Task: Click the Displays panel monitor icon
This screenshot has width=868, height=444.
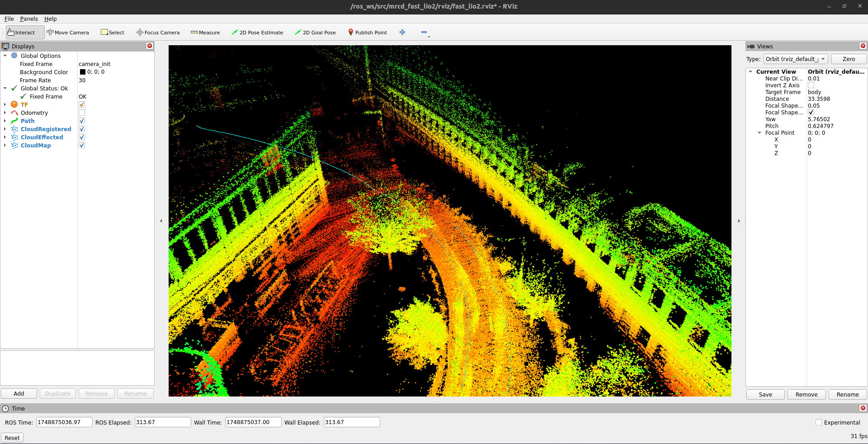Action: [5, 46]
